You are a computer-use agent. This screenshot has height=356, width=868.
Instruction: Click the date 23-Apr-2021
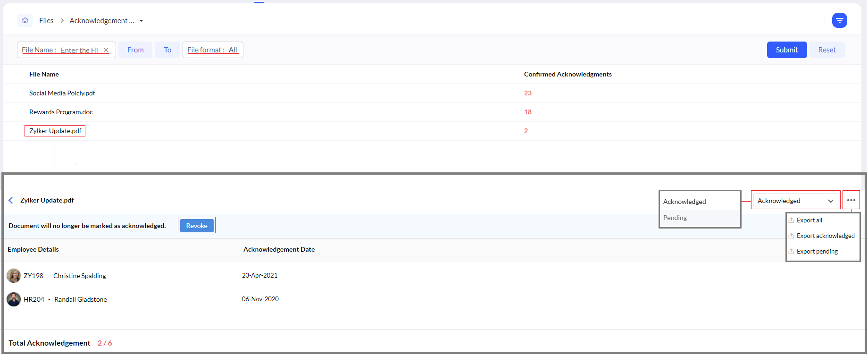[x=259, y=275]
